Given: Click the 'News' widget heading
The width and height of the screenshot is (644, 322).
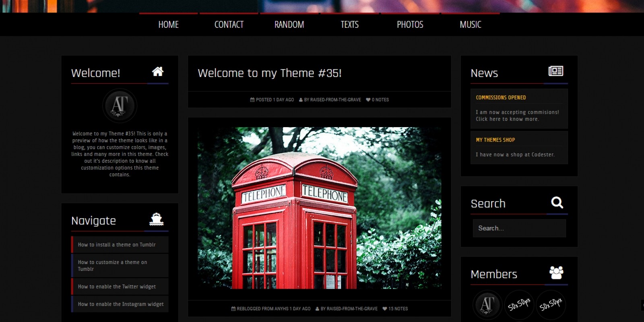Looking at the screenshot, I should [x=484, y=73].
